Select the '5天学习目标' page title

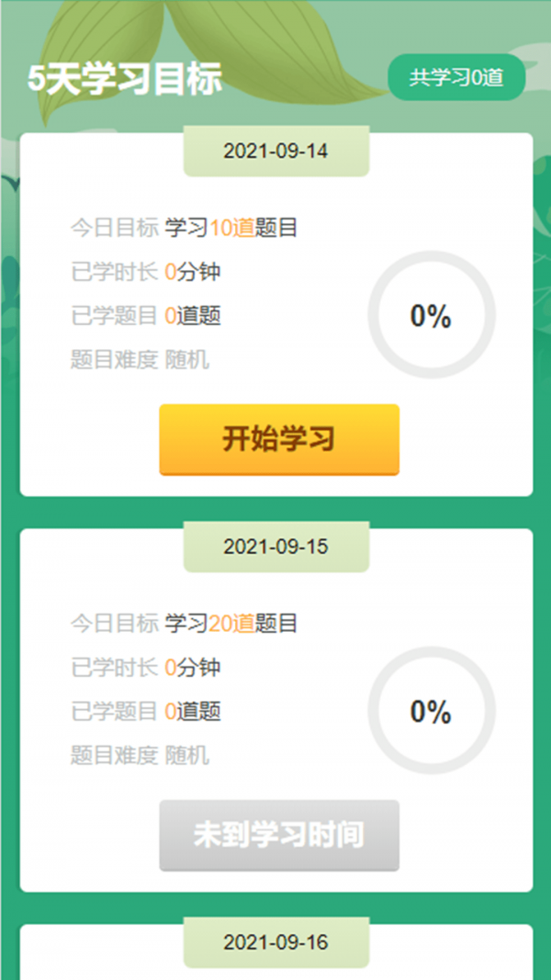point(123,79)
